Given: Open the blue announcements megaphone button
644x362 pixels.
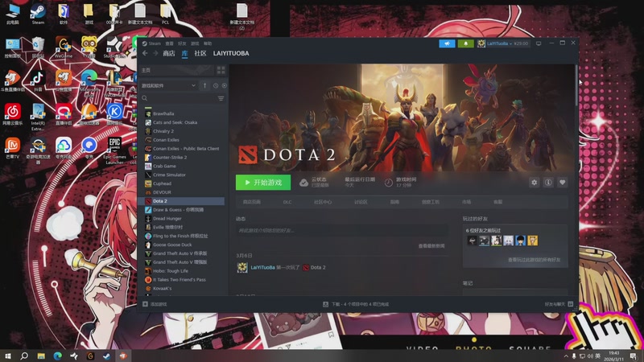Looking at the screenshot, I should tap(447, 43).
